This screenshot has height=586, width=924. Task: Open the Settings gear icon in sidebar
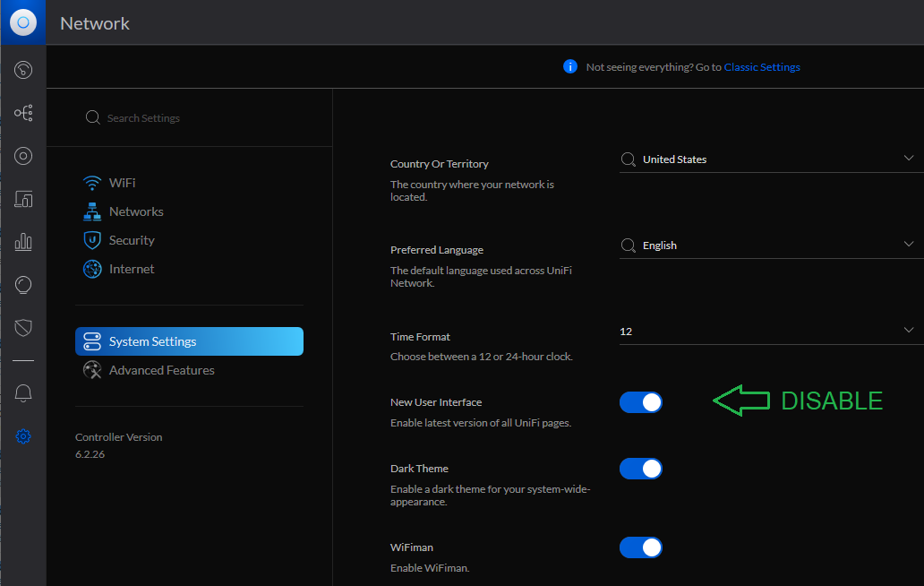[x=23, y=436]
